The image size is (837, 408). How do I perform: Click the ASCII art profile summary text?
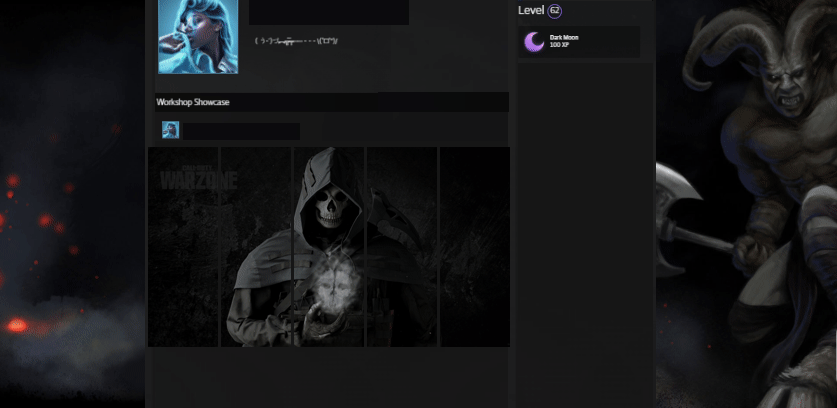(x=296, y=41)
